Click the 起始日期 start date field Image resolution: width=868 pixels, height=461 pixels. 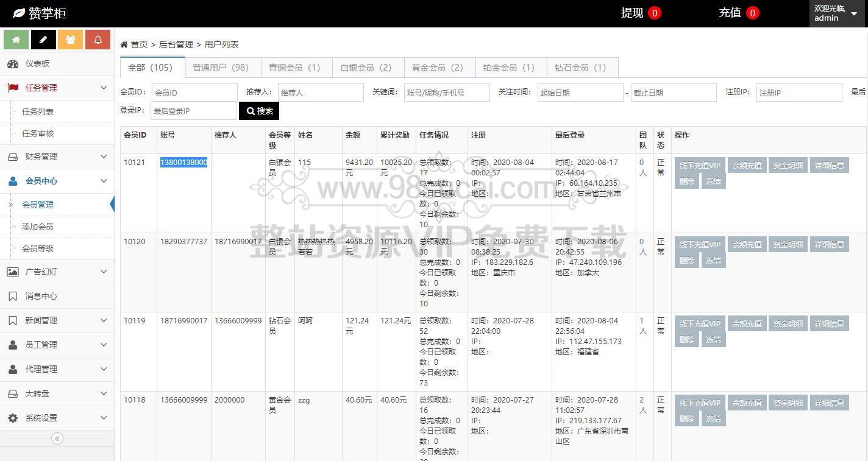[580, 93]
